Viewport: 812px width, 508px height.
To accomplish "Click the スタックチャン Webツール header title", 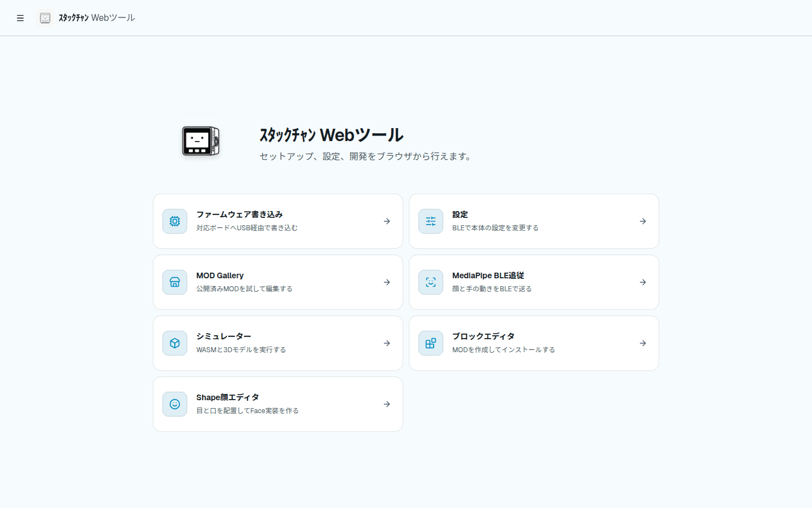I will (97, 18).
